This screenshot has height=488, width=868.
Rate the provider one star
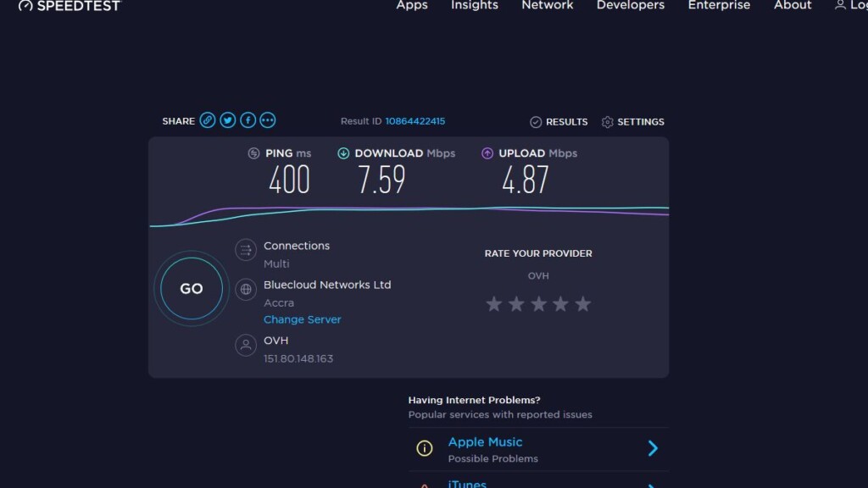494,304
